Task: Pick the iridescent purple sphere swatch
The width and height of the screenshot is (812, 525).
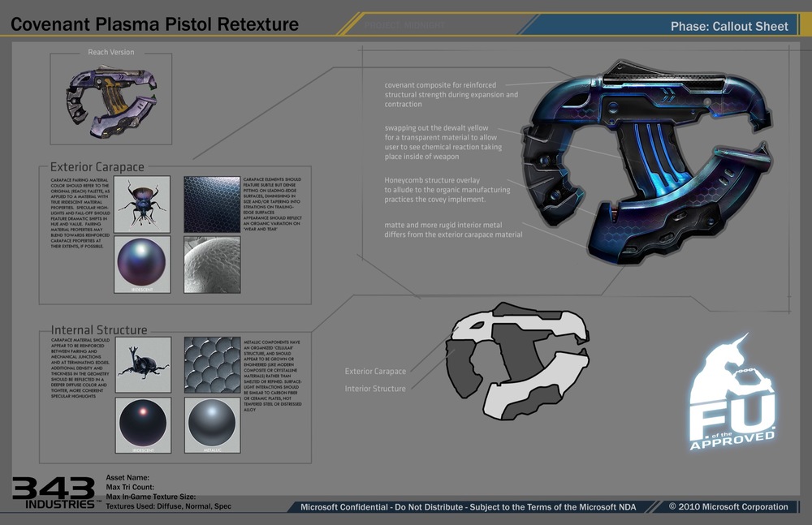Action: 142,264
